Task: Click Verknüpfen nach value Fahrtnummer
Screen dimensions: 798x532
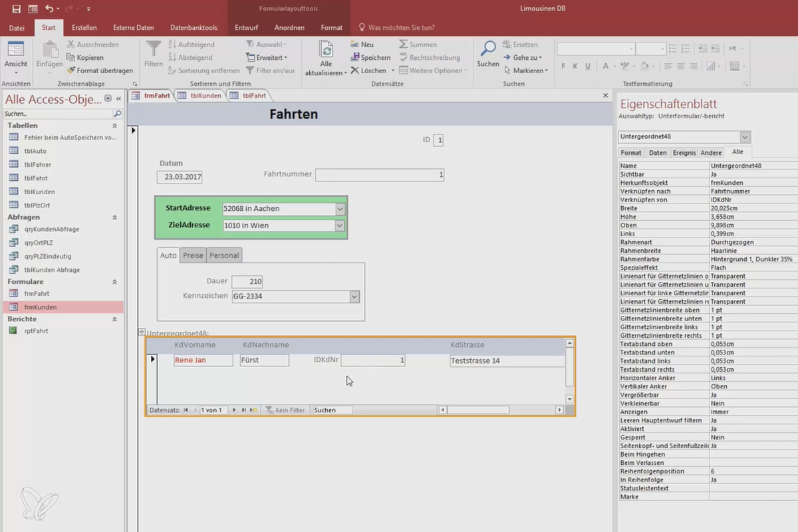Action: [x=753, y=191]
